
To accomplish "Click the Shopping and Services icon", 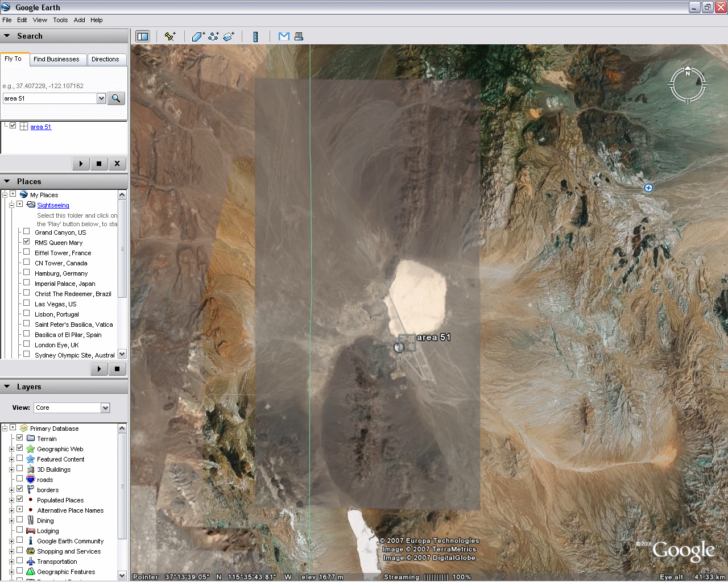I will (31, 551).
